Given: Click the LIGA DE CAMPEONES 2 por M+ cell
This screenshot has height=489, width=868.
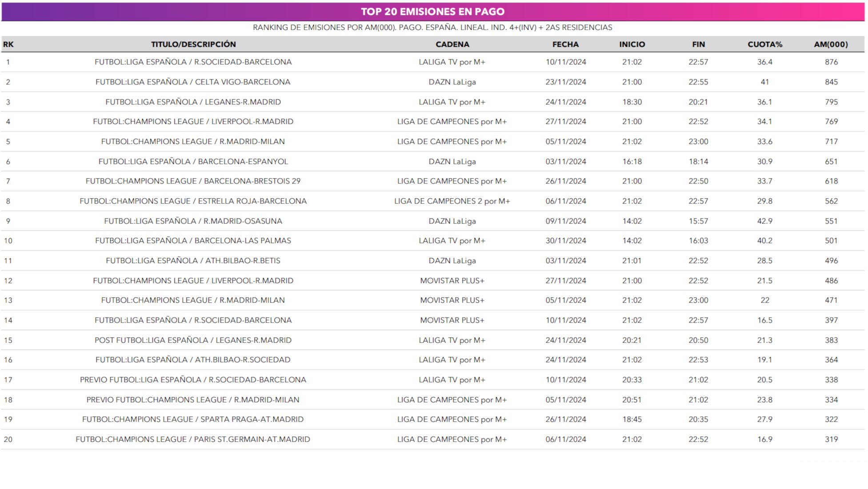Looking at the screenshot, I should [x=452, y=201].
